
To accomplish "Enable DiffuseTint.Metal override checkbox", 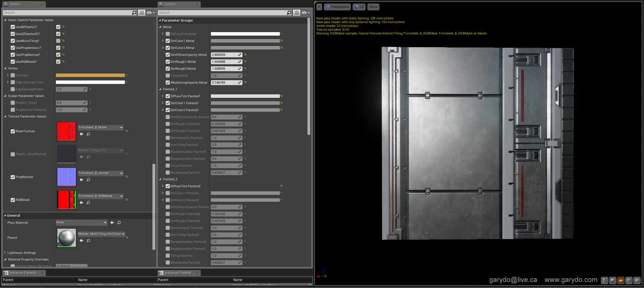I will pos(168,34).
